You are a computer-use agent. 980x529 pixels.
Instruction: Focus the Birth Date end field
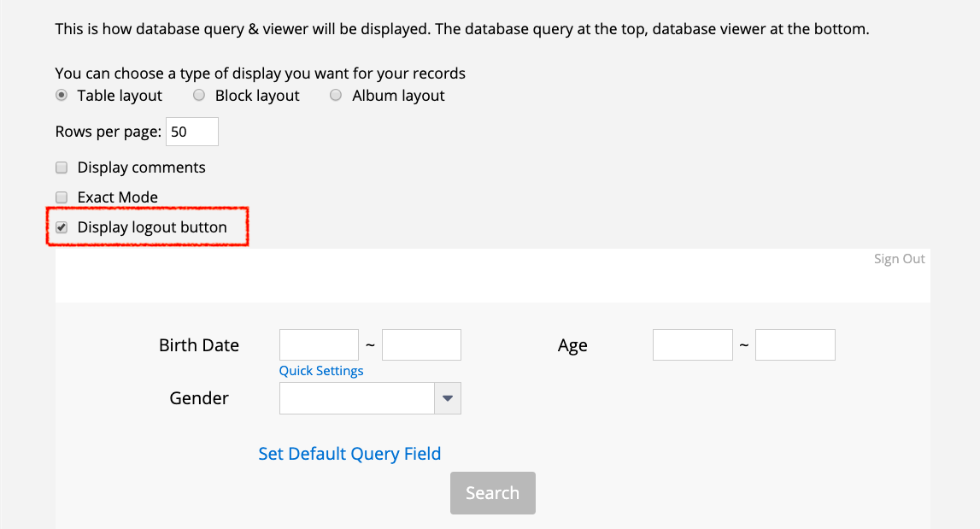pos(421,344)
